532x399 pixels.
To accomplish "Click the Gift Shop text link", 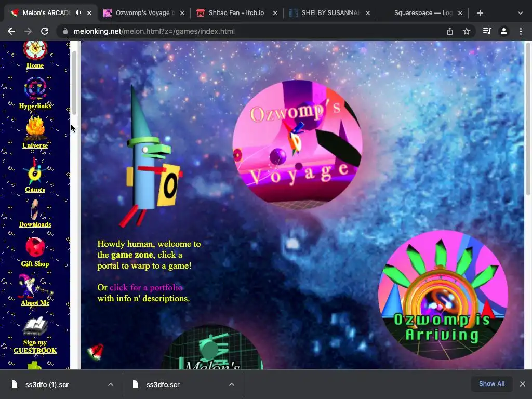I will tap(35, 263).
